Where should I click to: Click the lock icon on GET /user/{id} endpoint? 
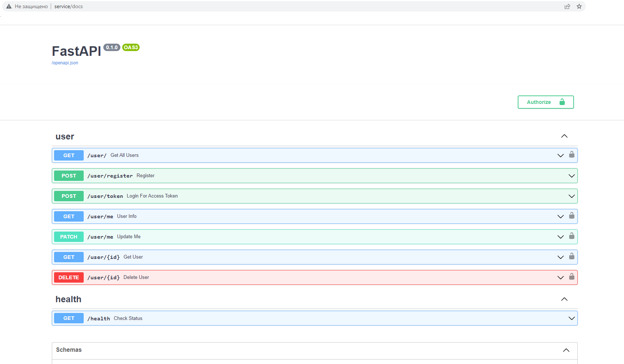pos(571,257)
